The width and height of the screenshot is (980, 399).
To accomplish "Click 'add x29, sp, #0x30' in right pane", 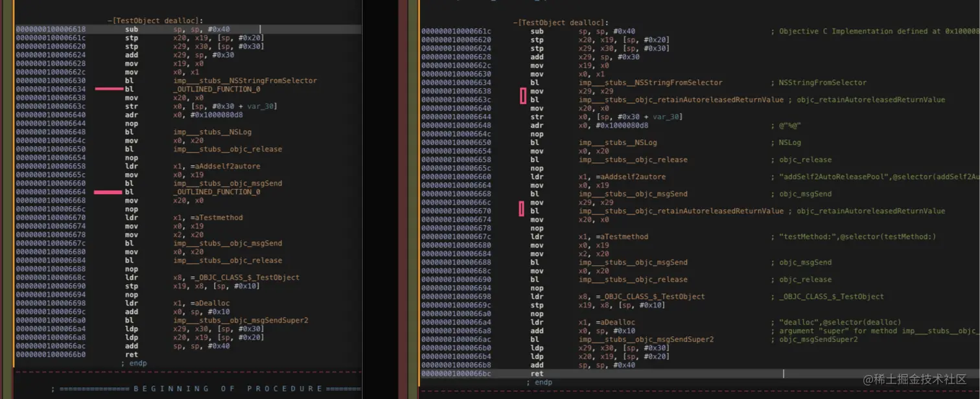I will pyautogui.click(x=585, y=57).
